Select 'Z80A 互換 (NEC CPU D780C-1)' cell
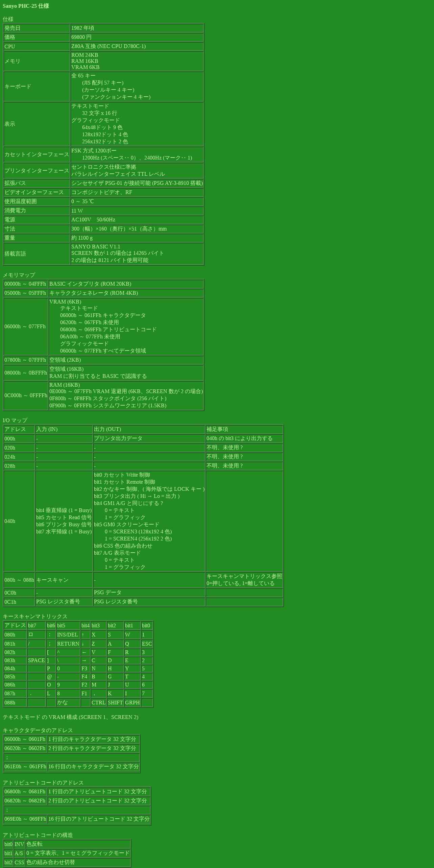434x868 pixels. 137,46
